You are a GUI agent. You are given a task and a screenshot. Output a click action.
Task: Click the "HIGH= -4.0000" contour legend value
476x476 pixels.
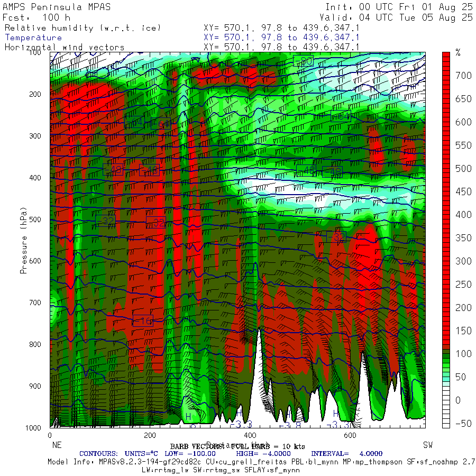tap(263, 454)
